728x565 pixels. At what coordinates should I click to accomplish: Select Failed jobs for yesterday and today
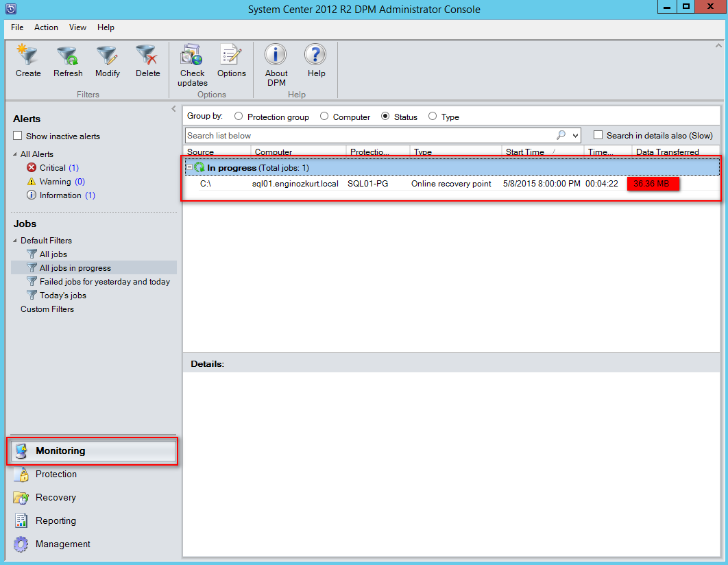tap(104, 281)
